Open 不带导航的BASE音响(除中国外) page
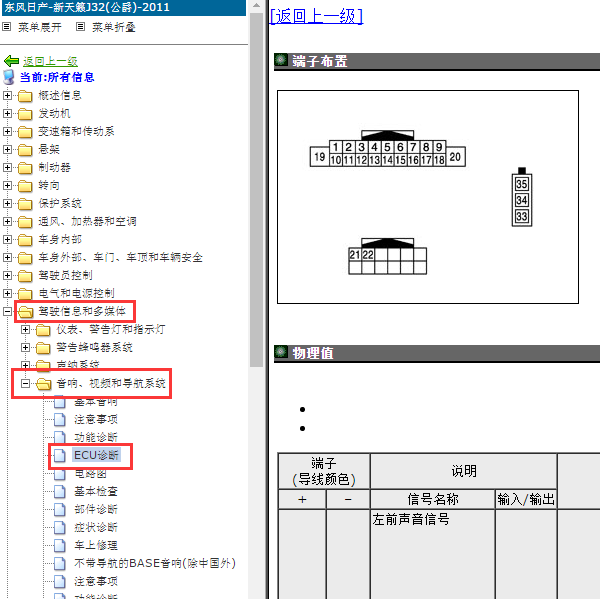The image size is (600, 599). pyautogui.click(x=155, y=563)
